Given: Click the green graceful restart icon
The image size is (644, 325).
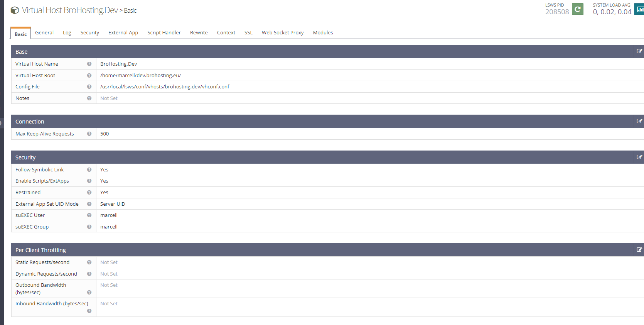Looking at the screenshot, I should click(x=577, y=9).
